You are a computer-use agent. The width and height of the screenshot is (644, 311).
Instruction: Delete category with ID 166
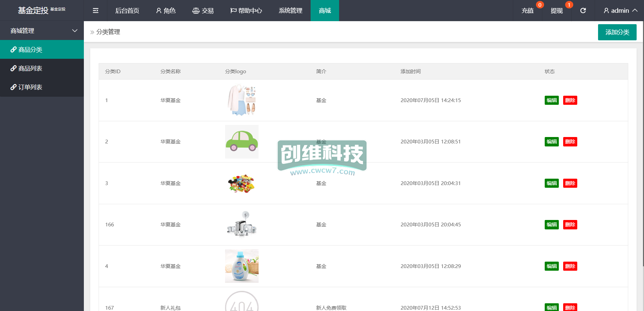570,225
